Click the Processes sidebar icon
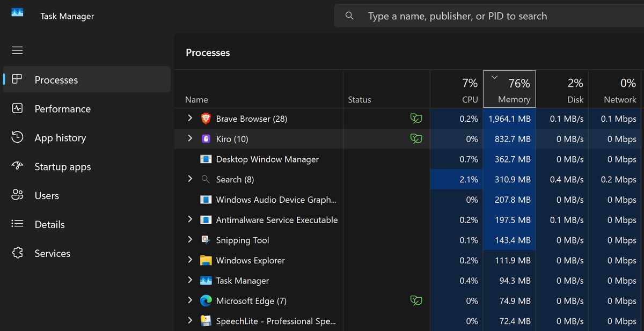The height and width of the screenshot is (331, 644). (17, 79)
